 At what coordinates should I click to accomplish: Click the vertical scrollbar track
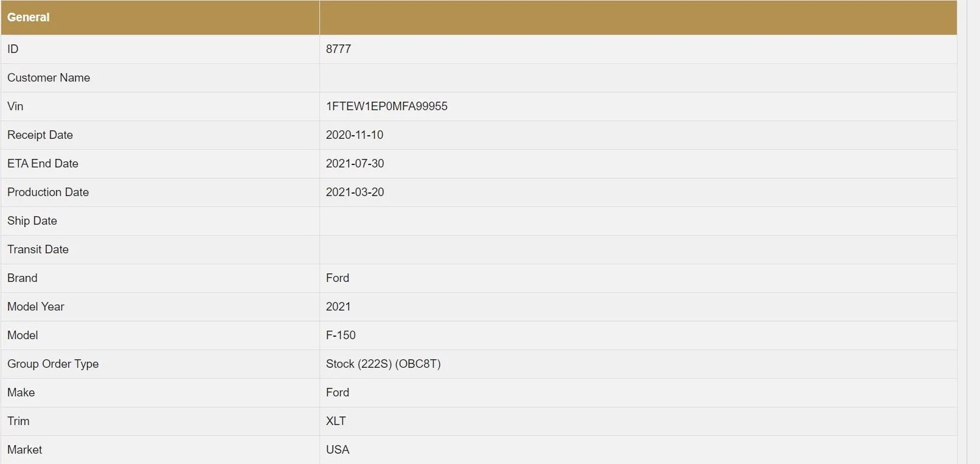click(973, 232)
